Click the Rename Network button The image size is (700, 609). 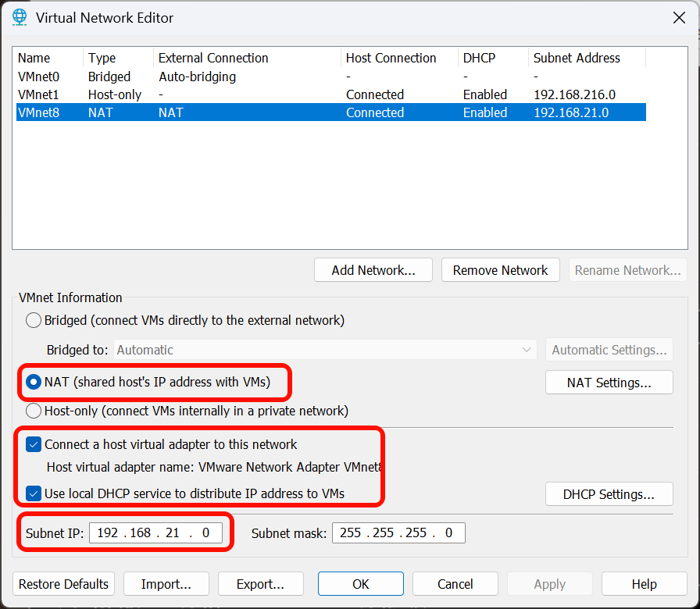pyautogui.click(x=627, y=270)
